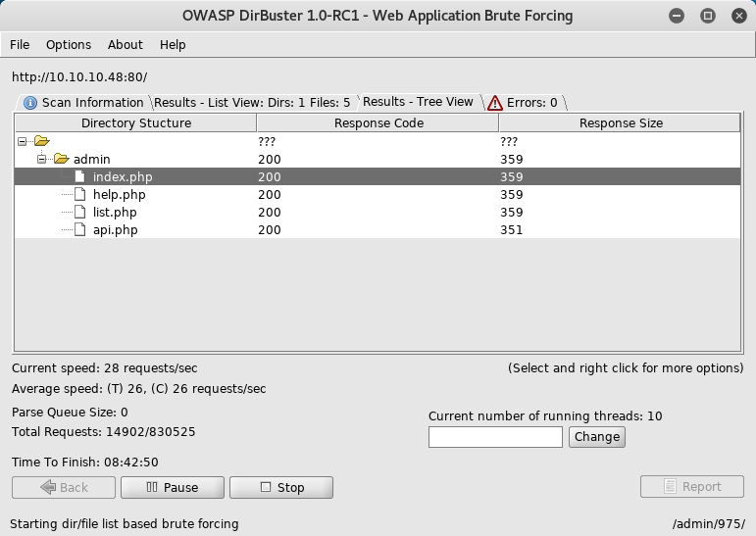This screenshot has height=536, width=756.
Task: Sort by Response Code column header
Action: pyautogui.click(x=378, y=123)
